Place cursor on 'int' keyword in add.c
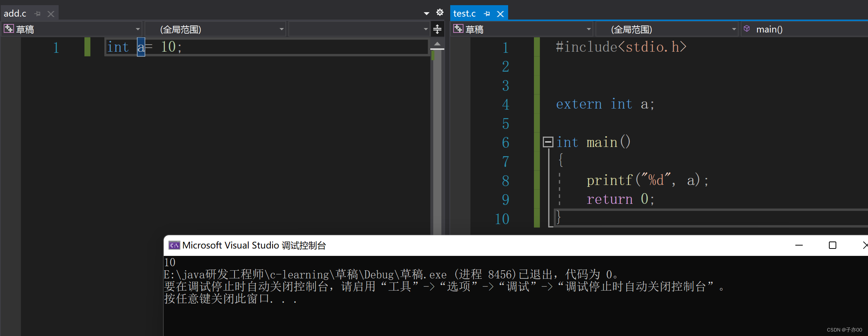 (x=118, y=47)
